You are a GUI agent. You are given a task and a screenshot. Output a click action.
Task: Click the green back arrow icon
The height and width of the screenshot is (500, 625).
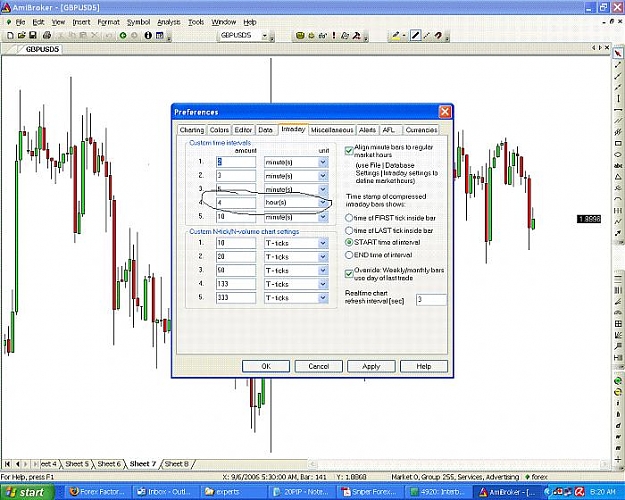tap(123, 35)
